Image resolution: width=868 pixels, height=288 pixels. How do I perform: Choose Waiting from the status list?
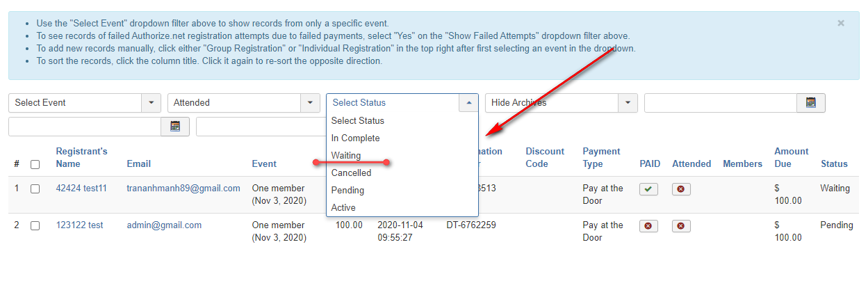click(346, 155)
